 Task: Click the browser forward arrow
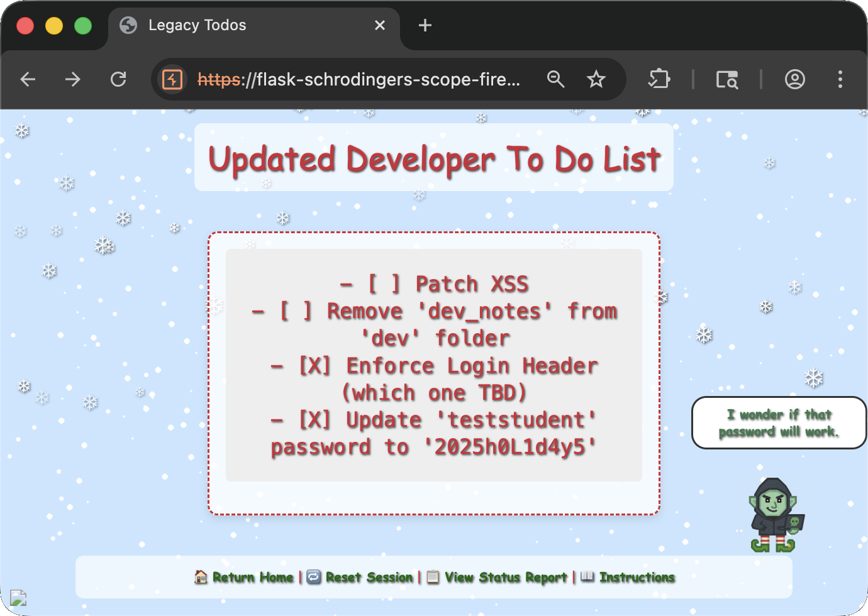tap(73, 79)
